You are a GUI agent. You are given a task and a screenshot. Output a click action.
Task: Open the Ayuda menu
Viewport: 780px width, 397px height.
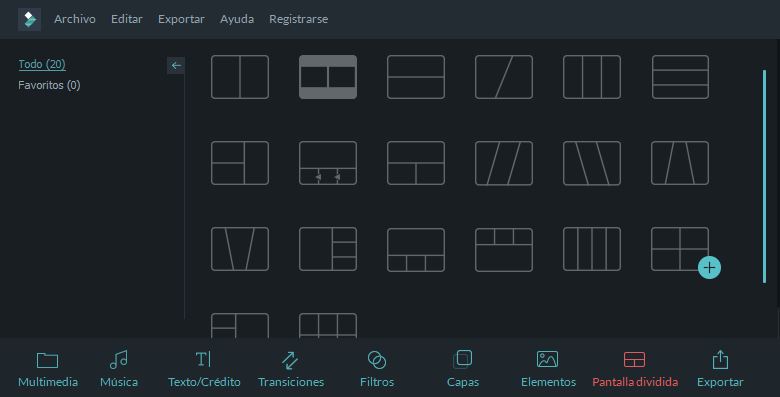click(x=237, y=19)
